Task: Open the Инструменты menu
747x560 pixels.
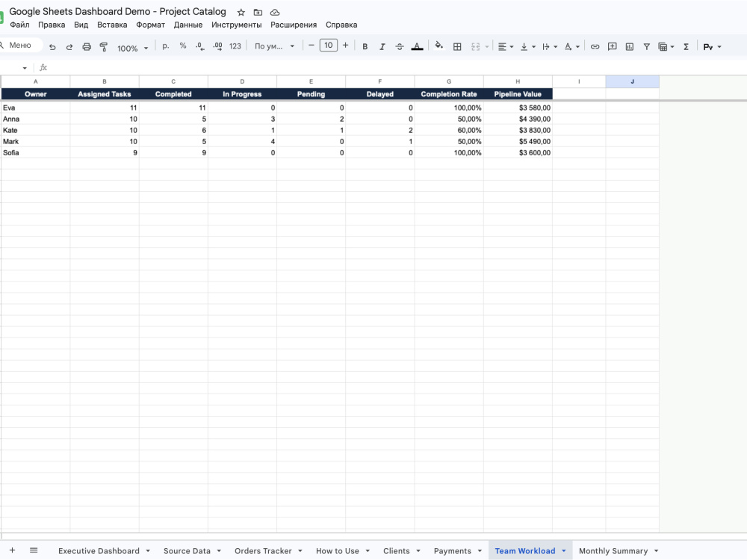Action: (x=237, y=25)
